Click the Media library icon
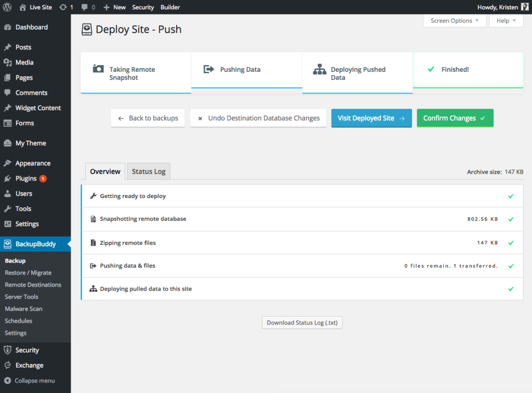This screenshot has width=532, height=393. tap(7, 62)
